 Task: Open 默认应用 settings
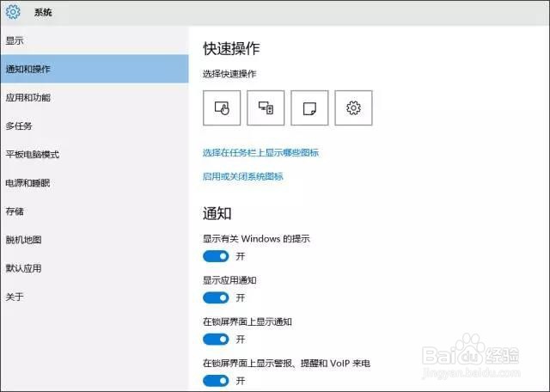click(x=95, y=268)
